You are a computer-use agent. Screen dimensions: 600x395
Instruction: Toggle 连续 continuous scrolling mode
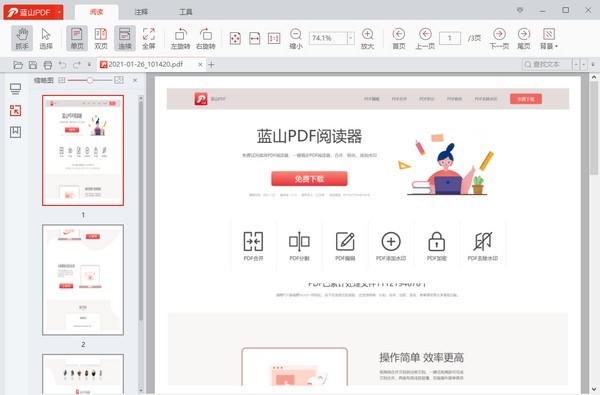(125, 38)
